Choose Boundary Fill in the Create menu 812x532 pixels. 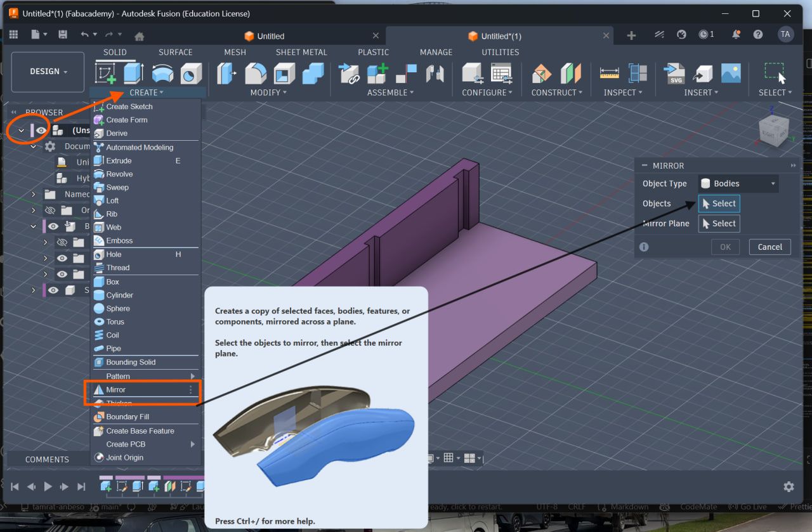pos(145,417)
